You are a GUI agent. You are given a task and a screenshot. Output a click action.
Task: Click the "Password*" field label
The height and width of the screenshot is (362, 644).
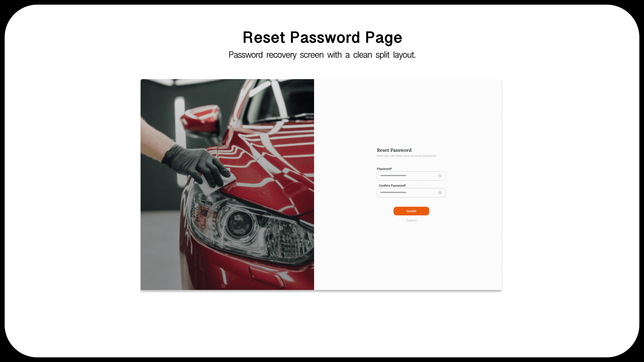385,169
